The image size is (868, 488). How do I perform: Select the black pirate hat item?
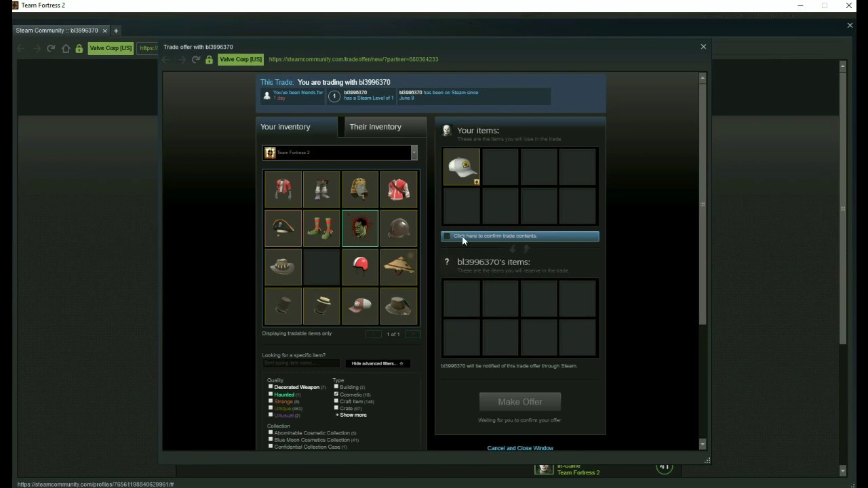pyautogui.click(x=283, y=228)
